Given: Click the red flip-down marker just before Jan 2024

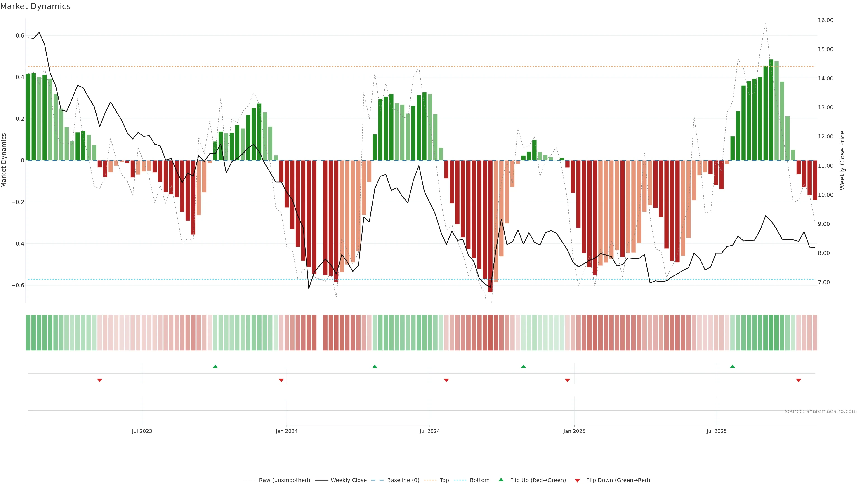Looking at the screenshot, I should [281, 380].
